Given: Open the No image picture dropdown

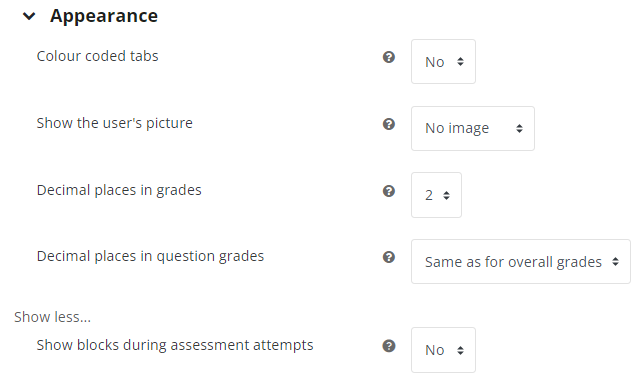Looking at the screenshot, I should (473, 128).
